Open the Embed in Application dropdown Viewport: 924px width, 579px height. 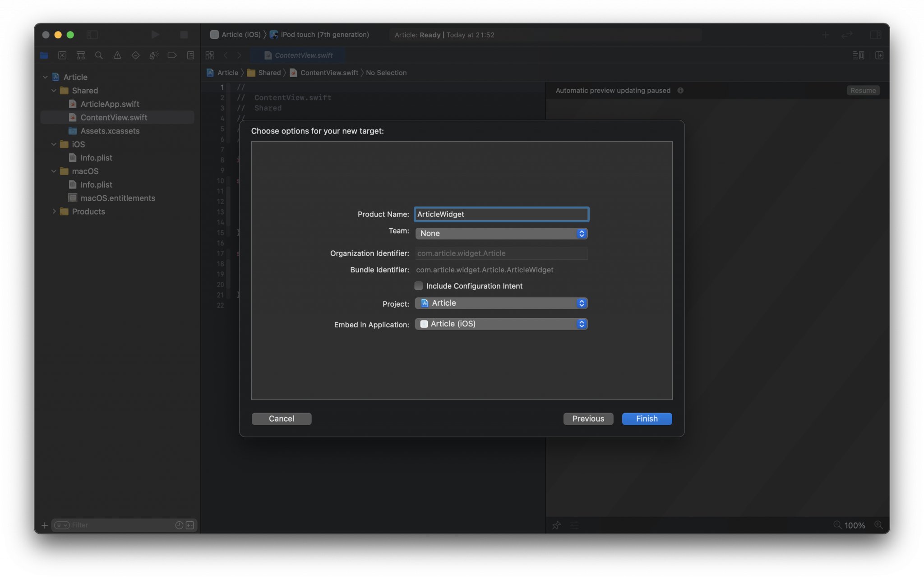pos(501,324)
